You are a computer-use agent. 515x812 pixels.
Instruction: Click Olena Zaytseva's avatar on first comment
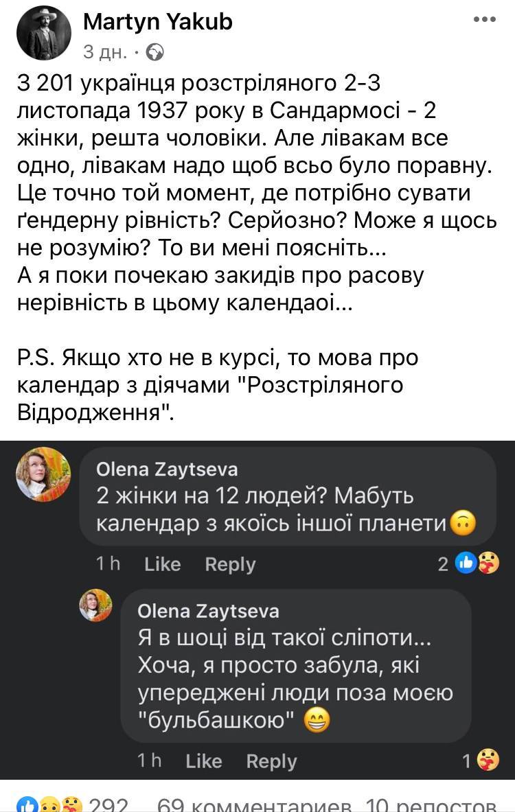[43, 474]
